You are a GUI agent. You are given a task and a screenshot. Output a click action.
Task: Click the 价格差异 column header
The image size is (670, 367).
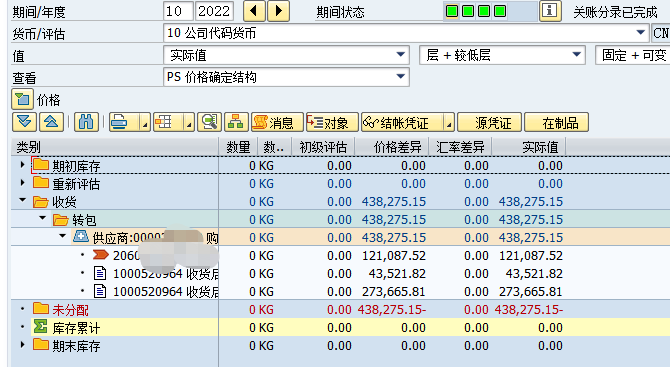click(392, 147)
